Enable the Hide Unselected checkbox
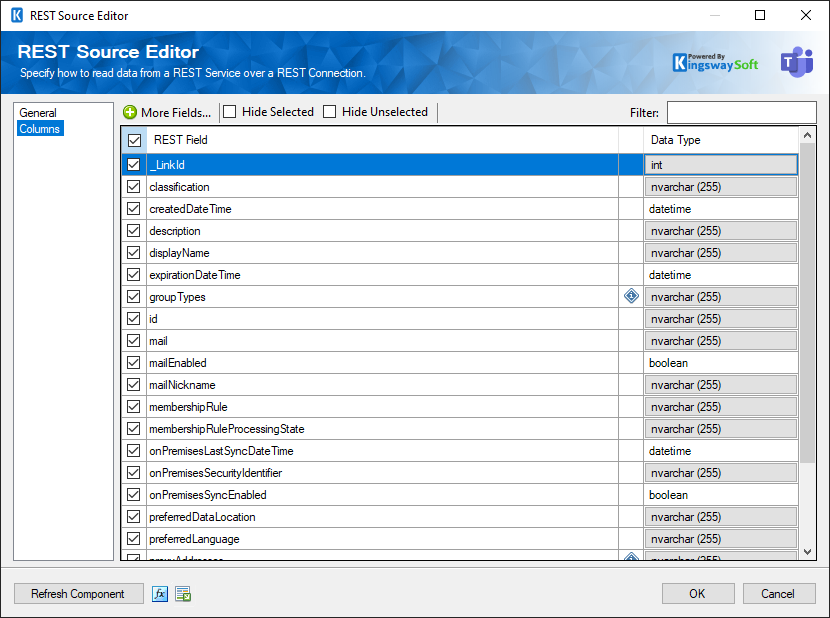The width and height of the screenshot is (830, 618). pos(331,112)
